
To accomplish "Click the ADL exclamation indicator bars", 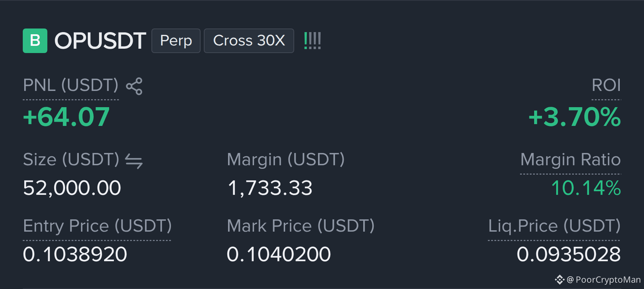I will (312, 41).
